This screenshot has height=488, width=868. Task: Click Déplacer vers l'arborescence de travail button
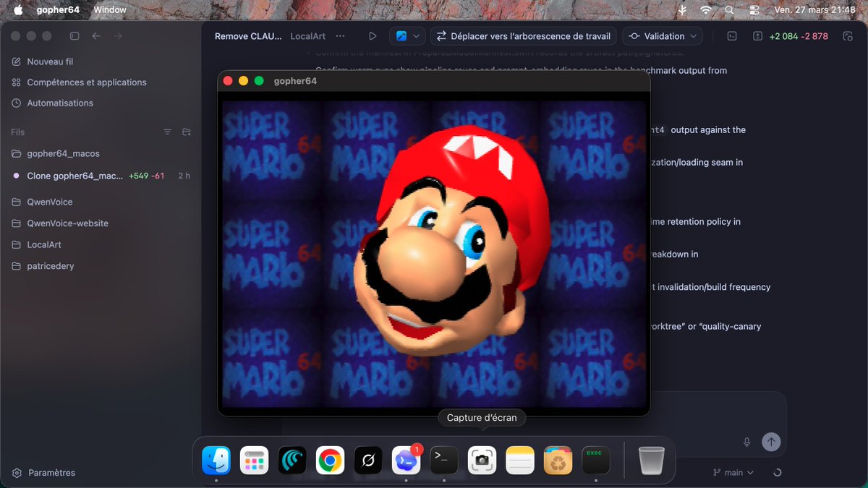coord(524,36)
